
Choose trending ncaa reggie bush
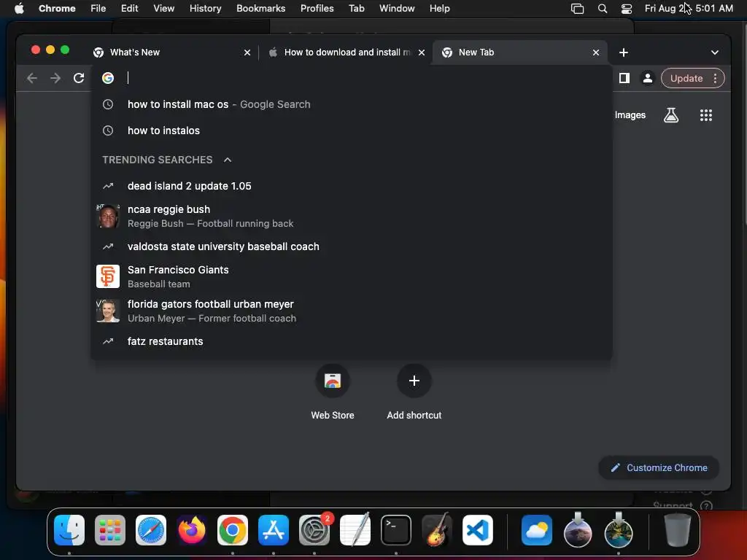(351, 216)
